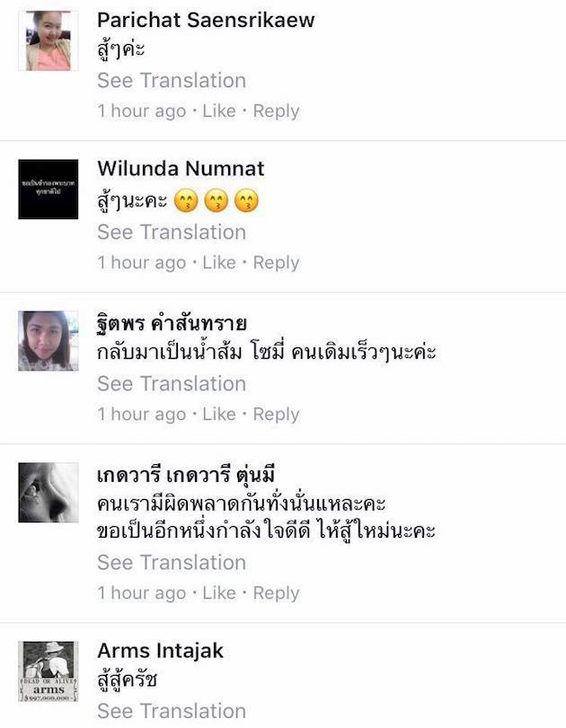Click the name Wilunda Numnat

pyautogui.click(x=181, y=168)
